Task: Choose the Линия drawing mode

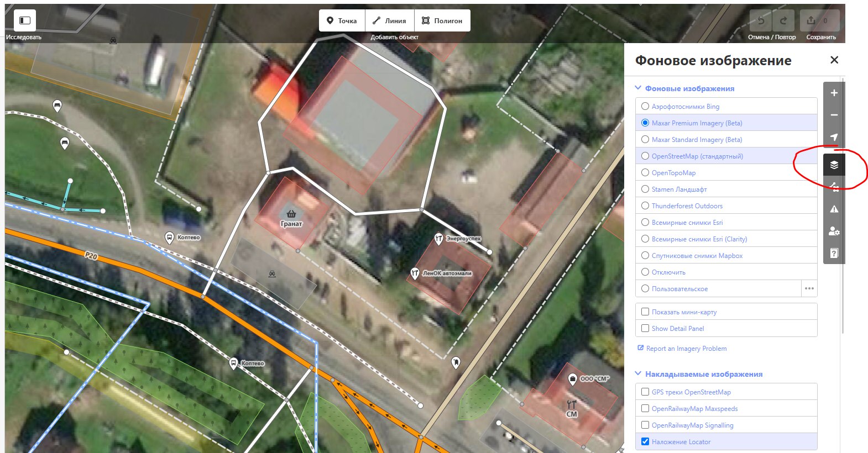Action: point(390,20)
